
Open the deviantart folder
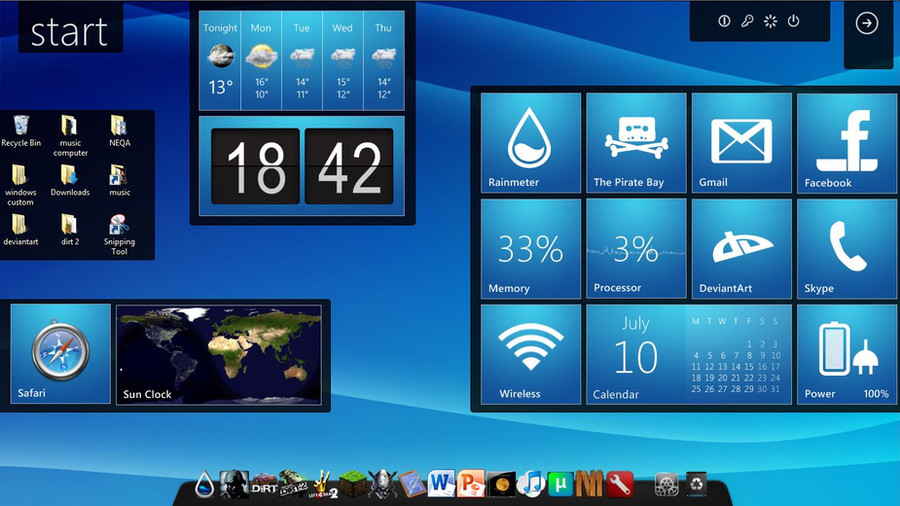[21, 230]
